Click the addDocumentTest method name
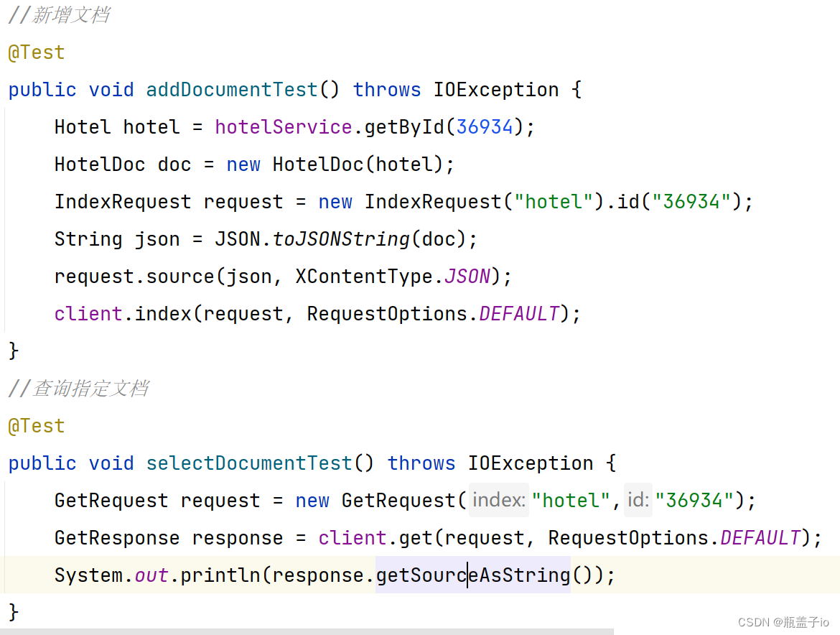The width and height of the screenshot is (840, 635). [232, 90]
